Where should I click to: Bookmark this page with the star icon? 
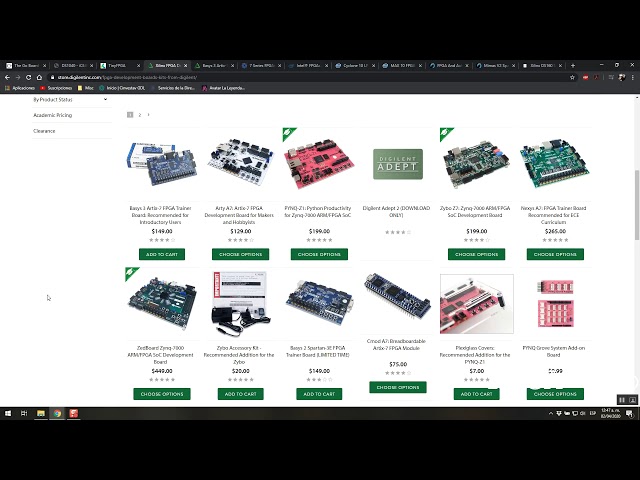pos(572,77)
